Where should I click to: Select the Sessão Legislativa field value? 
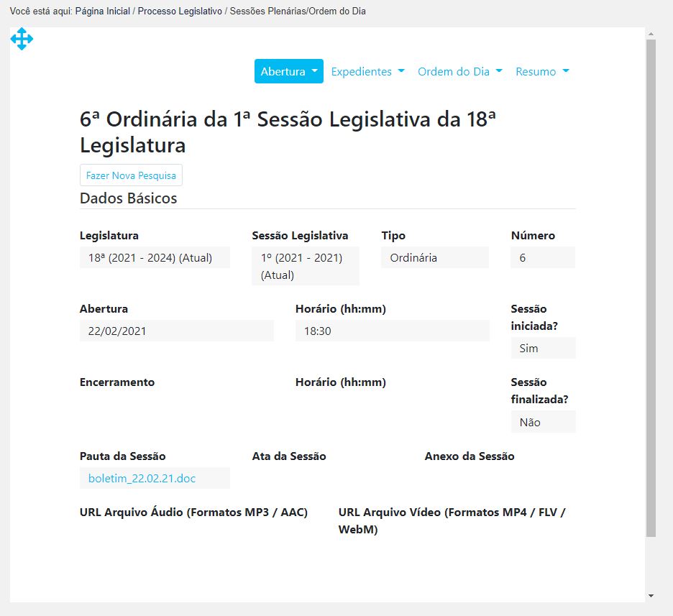[x=305, y=266]
